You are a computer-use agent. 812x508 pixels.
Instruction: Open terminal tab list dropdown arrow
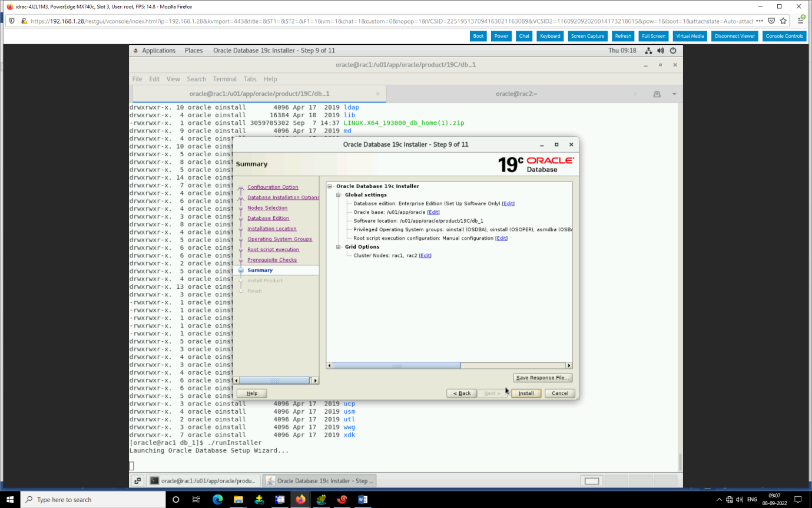coord(674,94)
